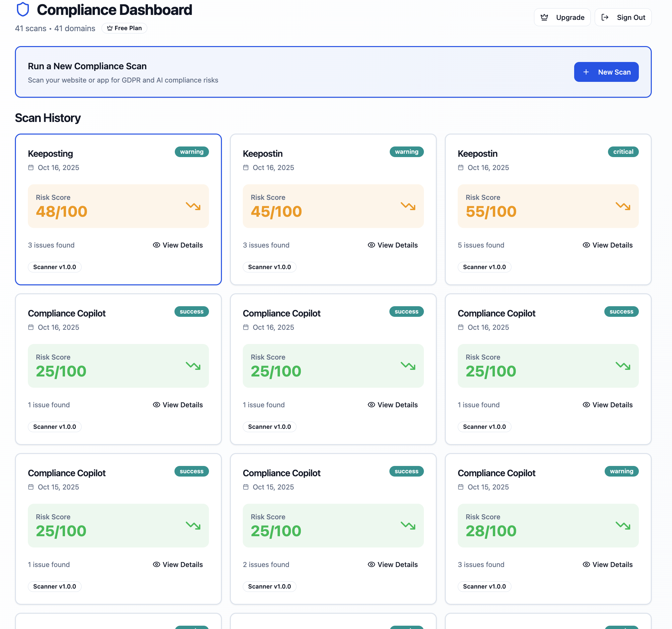View details of 2 issues found scan

392,564
